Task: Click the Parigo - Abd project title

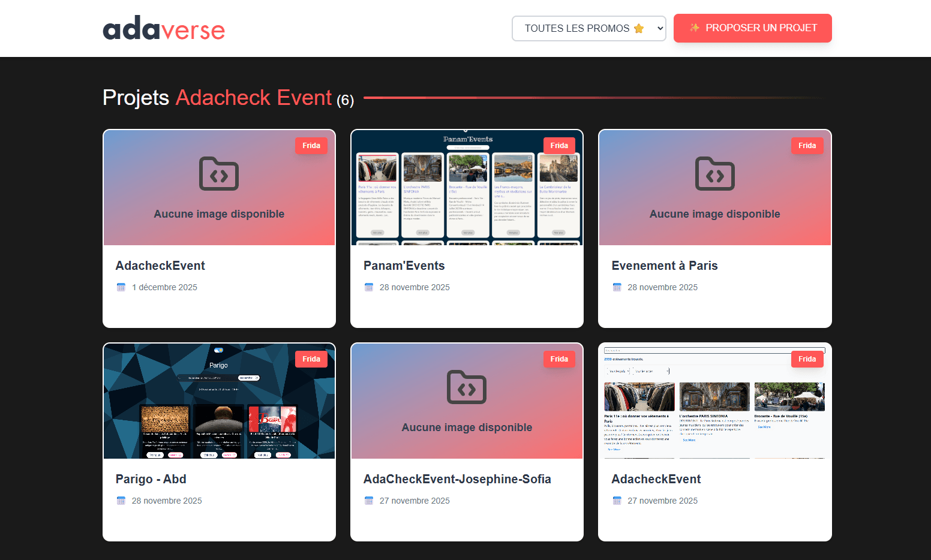Action: point(151,479)
